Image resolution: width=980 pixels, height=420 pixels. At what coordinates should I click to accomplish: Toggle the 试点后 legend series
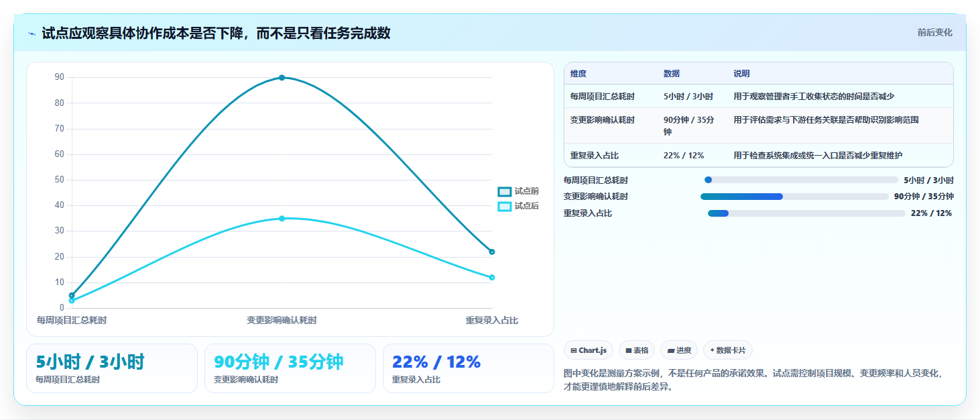coord(518,206)
